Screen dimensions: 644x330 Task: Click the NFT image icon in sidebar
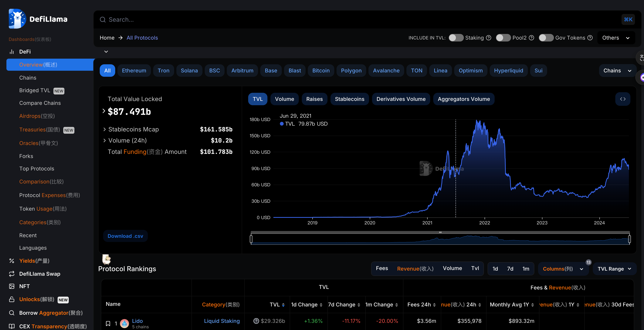[x=12, y=286]
